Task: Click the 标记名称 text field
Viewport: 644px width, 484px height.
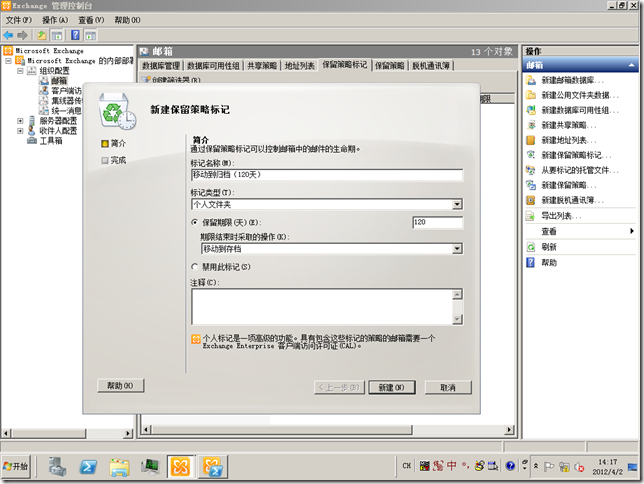Action: [326, 174]
